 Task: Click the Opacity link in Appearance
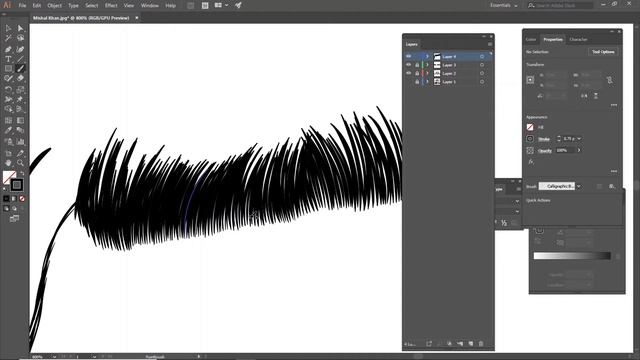[x=545, y=151]
